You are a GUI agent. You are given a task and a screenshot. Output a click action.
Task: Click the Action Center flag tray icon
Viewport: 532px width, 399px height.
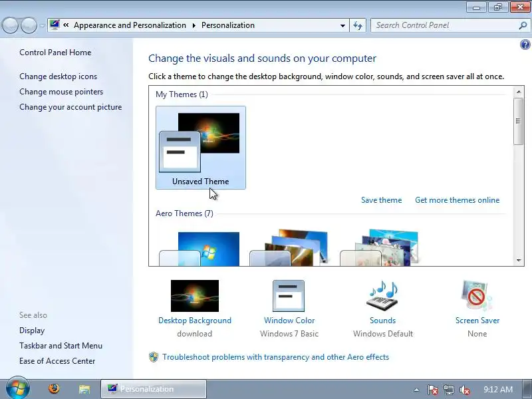click(432, 390)
